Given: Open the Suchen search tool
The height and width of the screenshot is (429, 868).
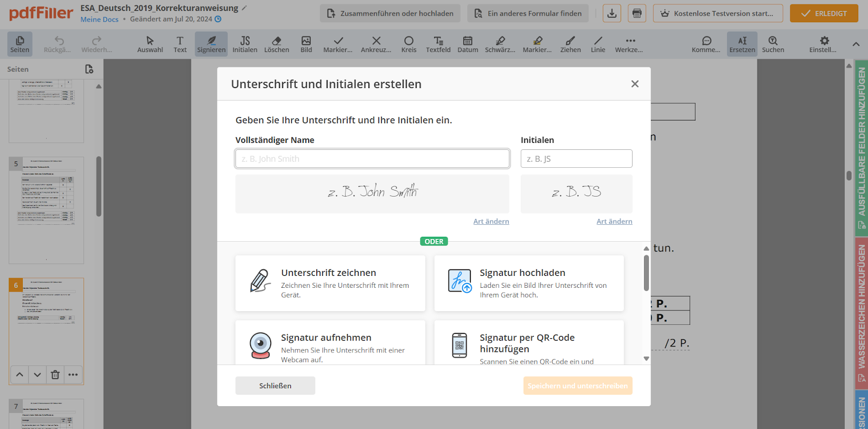Looking at the screenshot, I should pyautogui.click(x=773, y=45).
